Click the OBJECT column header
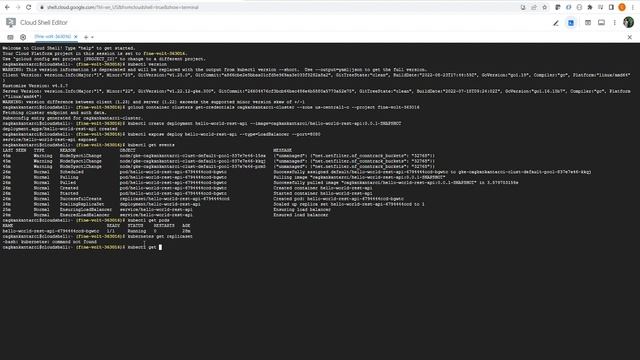Screen dimensions: 640x360 [x=128, y=150]
